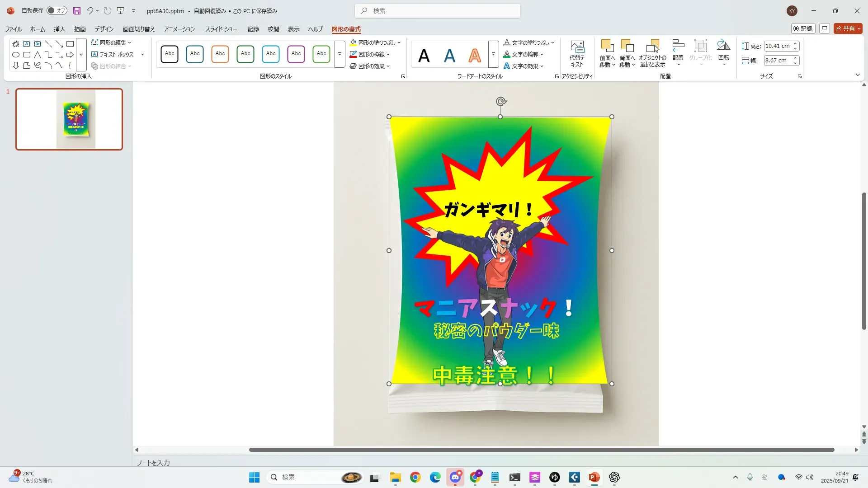Open the edit shape (図形の編集) dropdown
This screenshot has height=488, width=868.
pyautogui.click(x=112, y=42)
